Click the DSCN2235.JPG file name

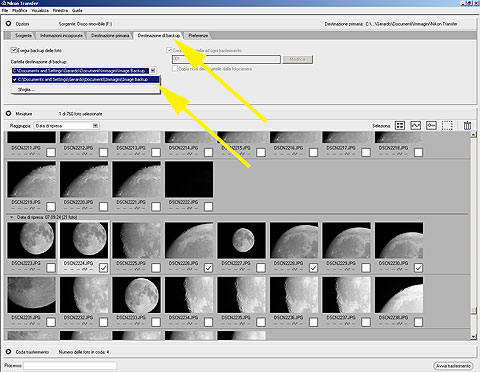[x=236, y=317]
